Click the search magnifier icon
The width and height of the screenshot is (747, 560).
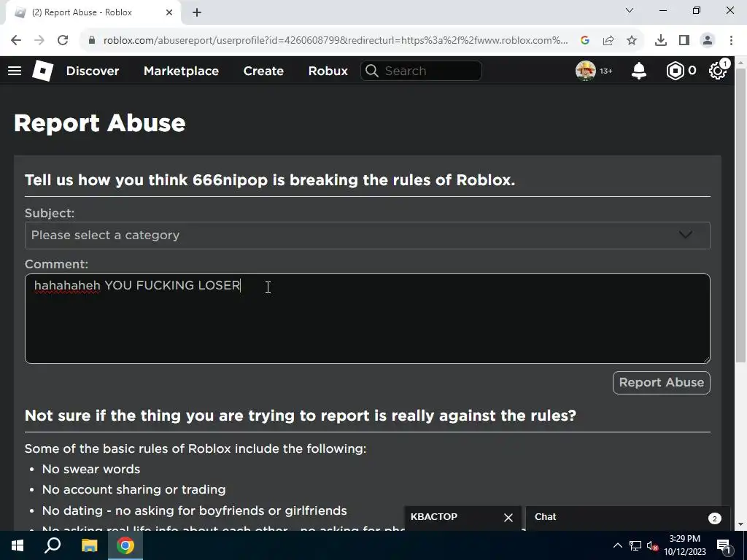372,71
